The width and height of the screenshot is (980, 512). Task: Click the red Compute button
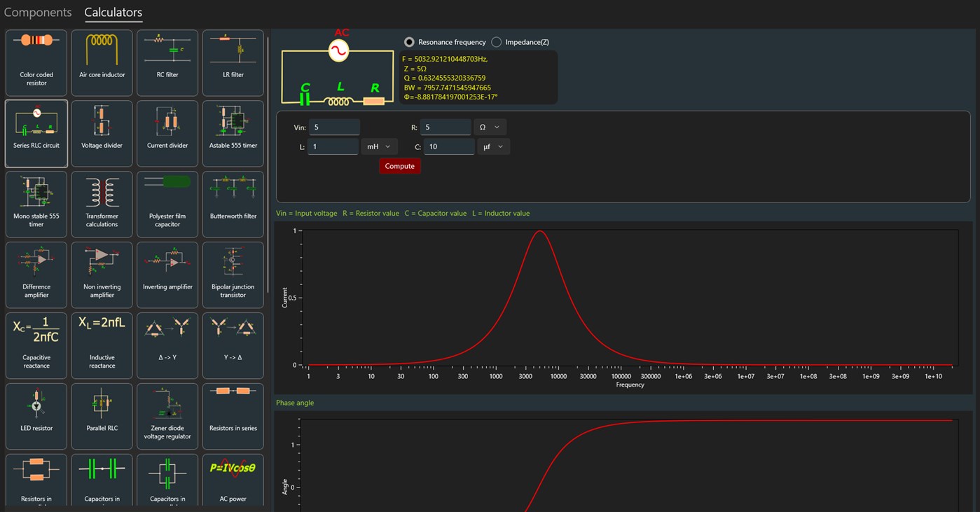[400, 166]
